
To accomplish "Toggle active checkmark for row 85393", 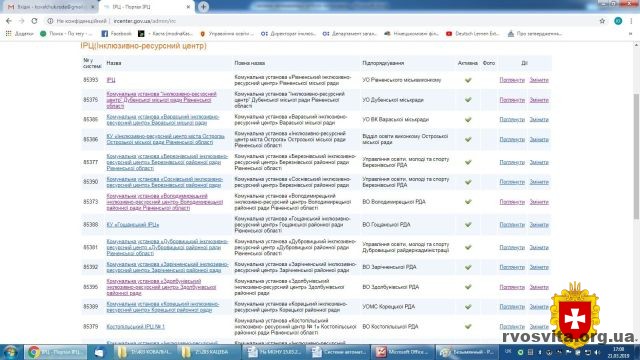I will pyautogui.click(x=468, y=80).
